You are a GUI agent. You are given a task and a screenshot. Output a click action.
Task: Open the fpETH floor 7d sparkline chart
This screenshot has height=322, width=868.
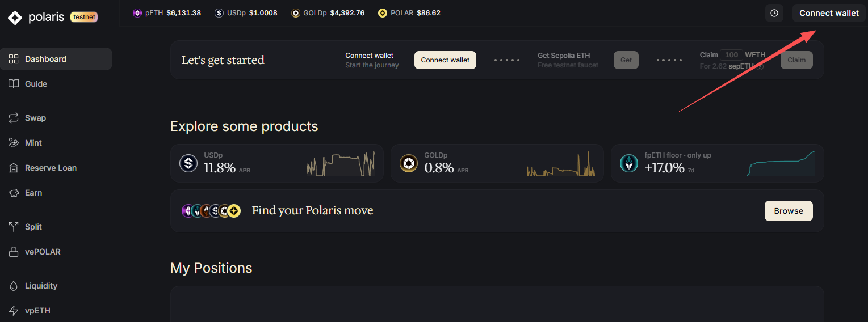tap(781, 163)
